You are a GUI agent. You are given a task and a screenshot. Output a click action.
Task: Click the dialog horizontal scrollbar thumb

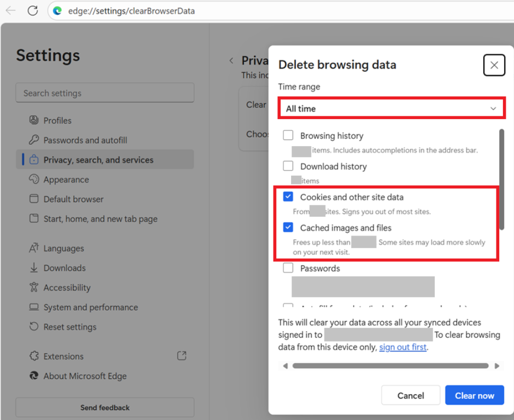pos(390,366)
